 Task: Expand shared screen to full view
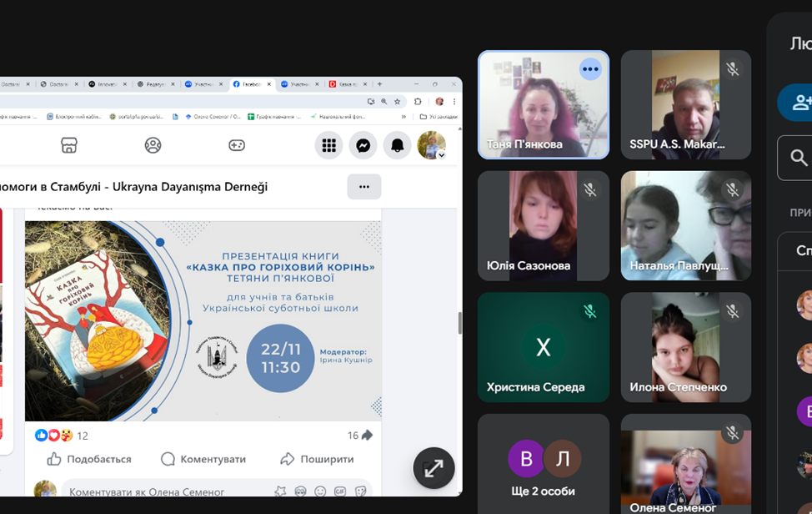tap(434, 468)
